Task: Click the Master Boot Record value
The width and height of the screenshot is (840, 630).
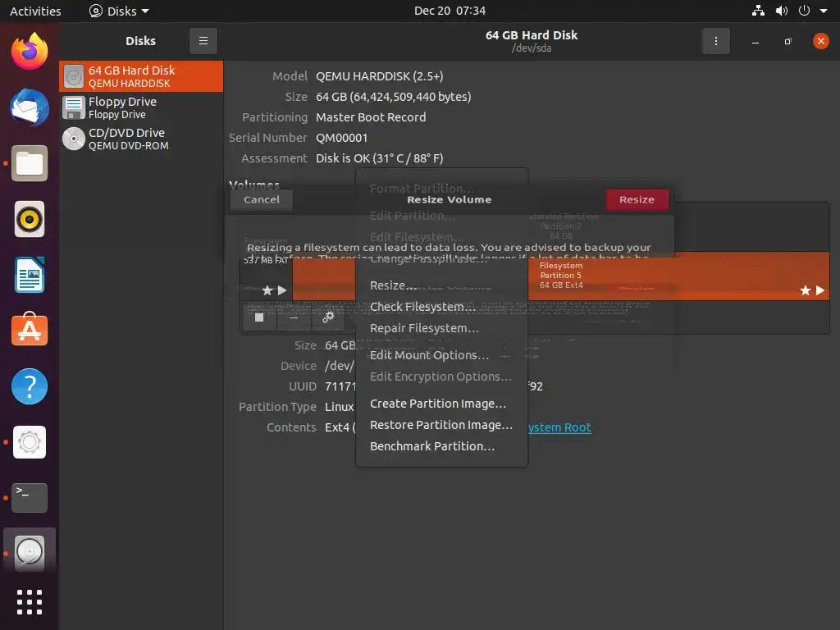Action: tap(371, 117)
